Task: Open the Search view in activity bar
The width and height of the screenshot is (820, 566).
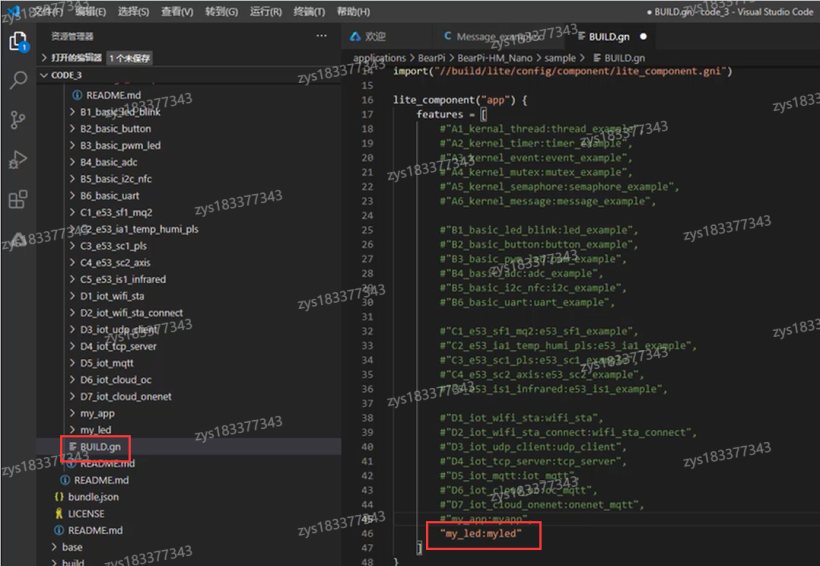Action: 18,80
